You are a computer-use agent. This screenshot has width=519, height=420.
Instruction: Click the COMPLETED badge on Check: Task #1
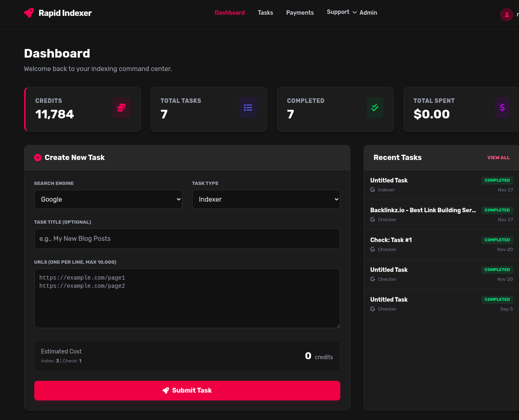pos(497,240)
